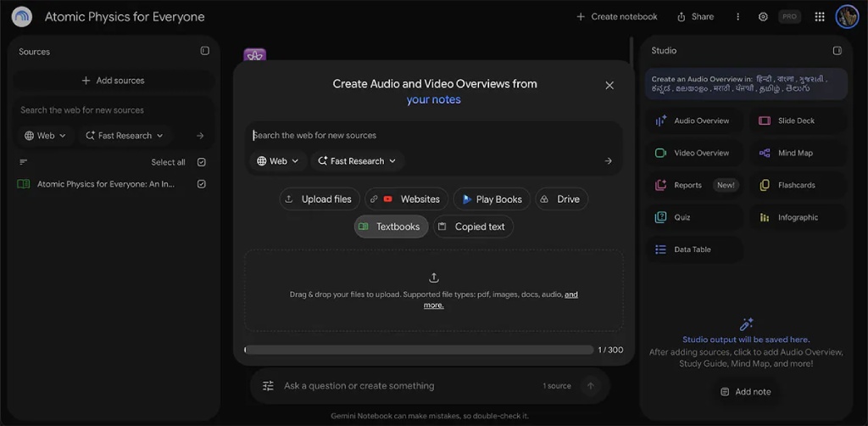Open Infographic in Studio
Viewport: 868px width, 426px height.
(x=798, y=217)
